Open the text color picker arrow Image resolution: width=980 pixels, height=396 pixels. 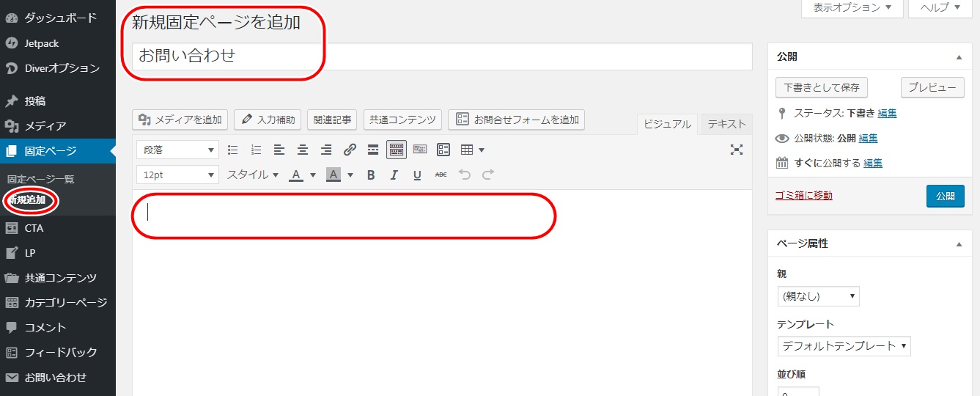[313, 175]
